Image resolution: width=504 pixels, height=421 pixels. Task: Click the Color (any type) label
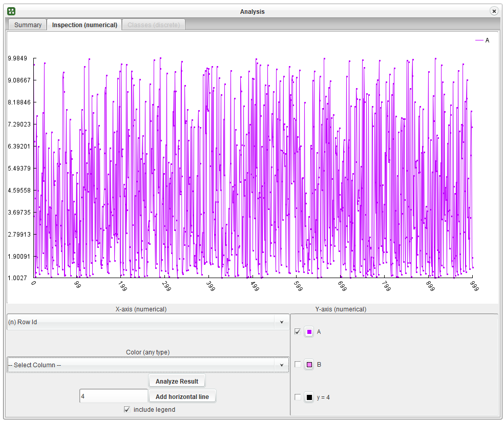pos(148,352)
